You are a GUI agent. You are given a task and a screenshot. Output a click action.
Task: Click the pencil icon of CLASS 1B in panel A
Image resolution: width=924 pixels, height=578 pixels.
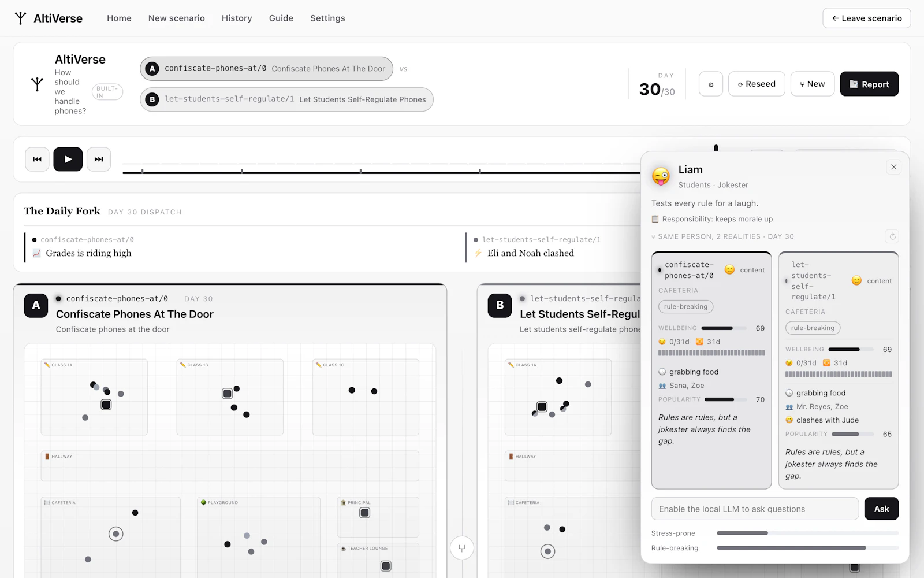click(182, 365)
